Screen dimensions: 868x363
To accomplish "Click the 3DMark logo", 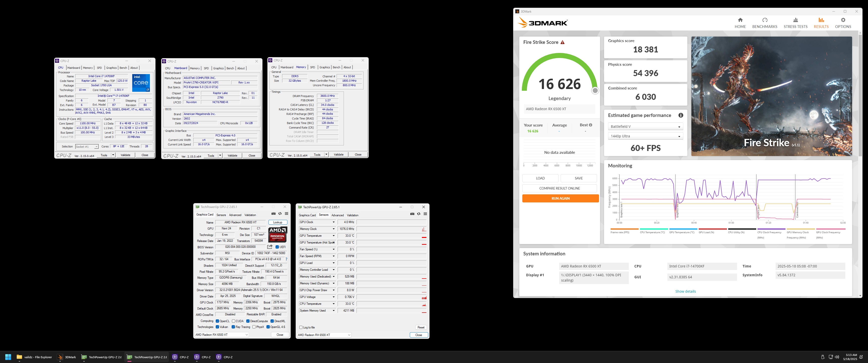I will (542, 22).
